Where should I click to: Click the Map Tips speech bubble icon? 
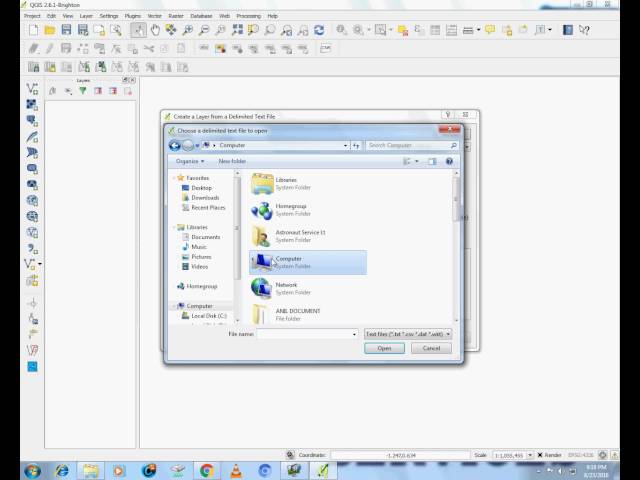click(x=490, y=30)
